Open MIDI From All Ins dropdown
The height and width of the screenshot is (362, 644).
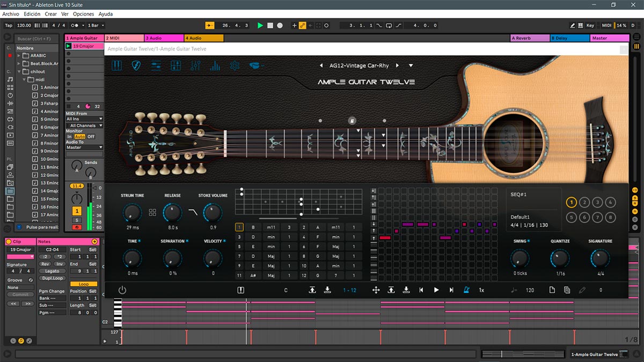tap(84, 119)
